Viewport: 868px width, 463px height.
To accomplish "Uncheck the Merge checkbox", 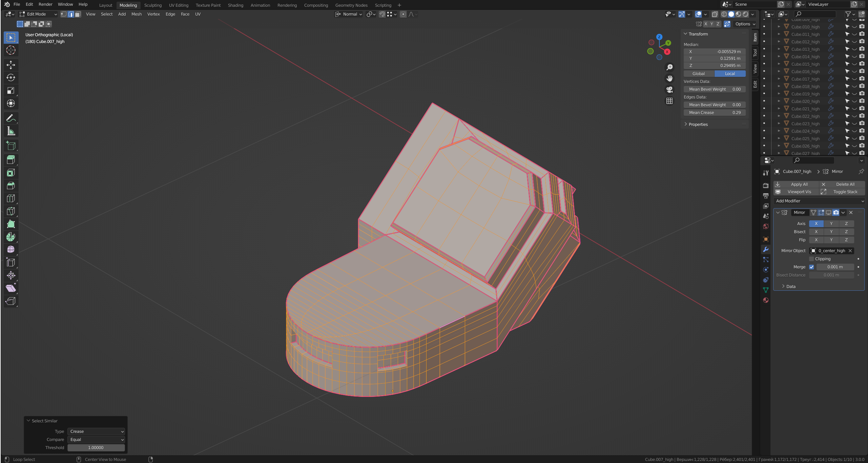I will pyautogui.click(x=811, y=267).
